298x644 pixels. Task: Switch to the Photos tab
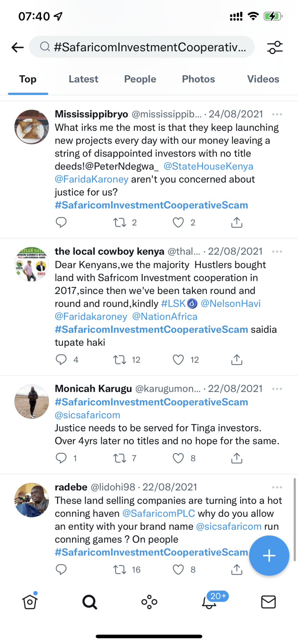198,79
